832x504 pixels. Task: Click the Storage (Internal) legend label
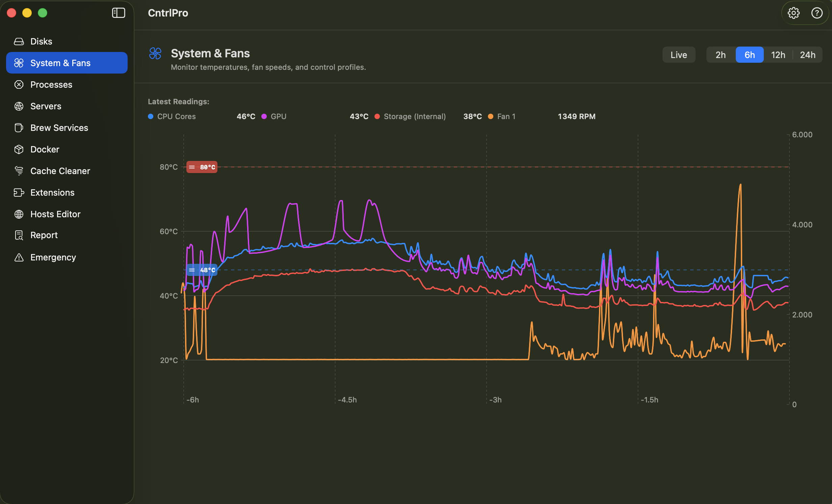tap(415, 116)
